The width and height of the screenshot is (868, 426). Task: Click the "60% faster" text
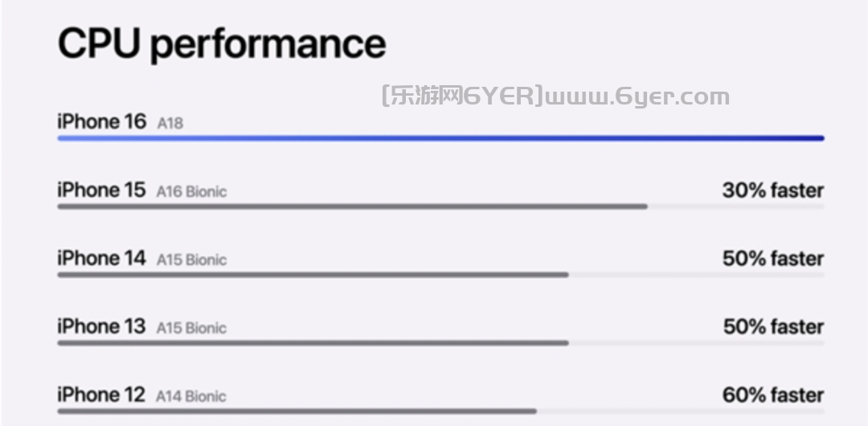click(772, 395)
